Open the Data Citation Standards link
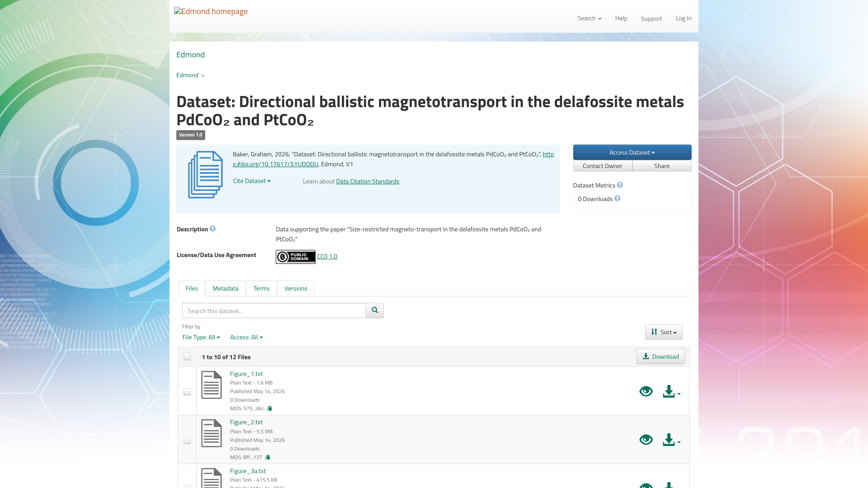The image size is (868, 488). click(x=368, y=181)
